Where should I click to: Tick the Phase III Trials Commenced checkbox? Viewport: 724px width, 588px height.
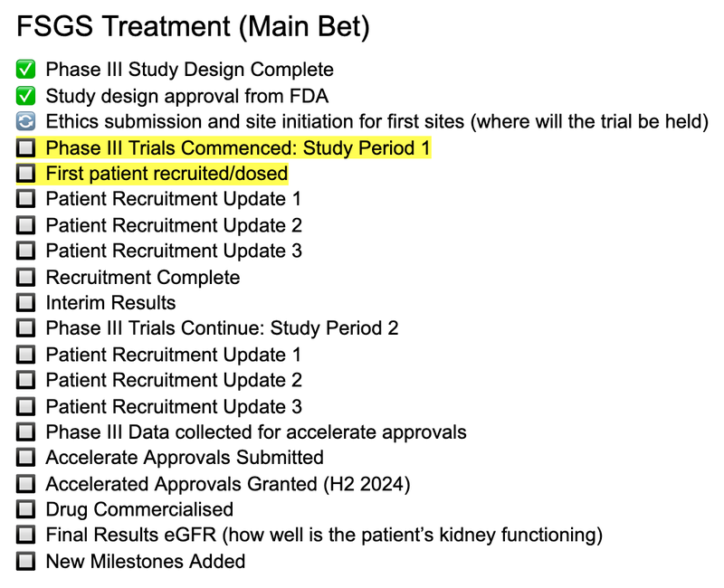click(x=25, y=148)
